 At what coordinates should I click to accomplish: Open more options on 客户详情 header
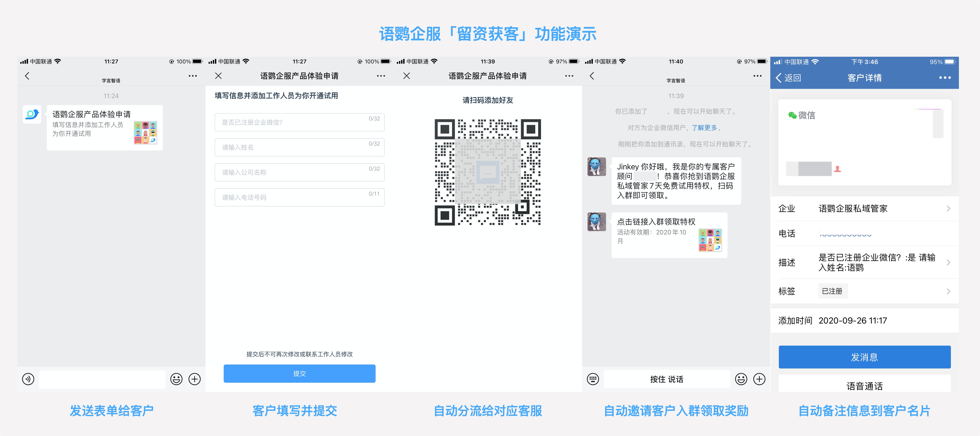point(945,78)
